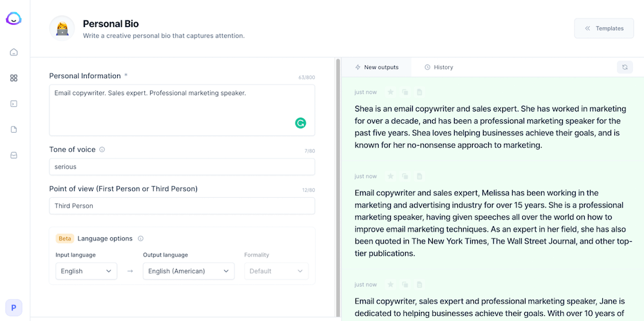
Task: Open the documents page icon in sidebar
Action: coord(14,130)
